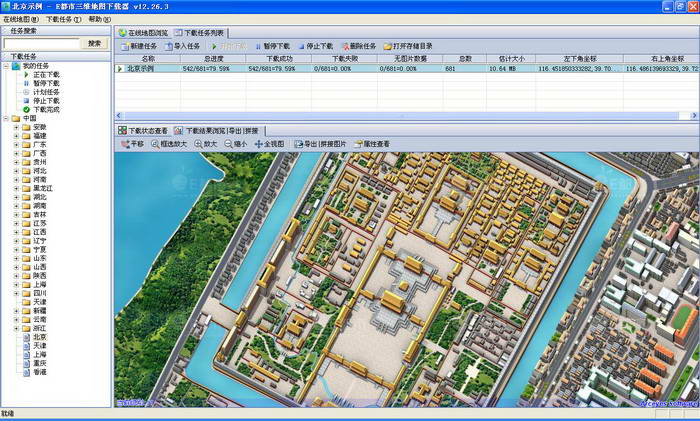Viewport: 700px width, 421px height.
Task: Click the 搜索 (search) button
Action: pos(94,43)
